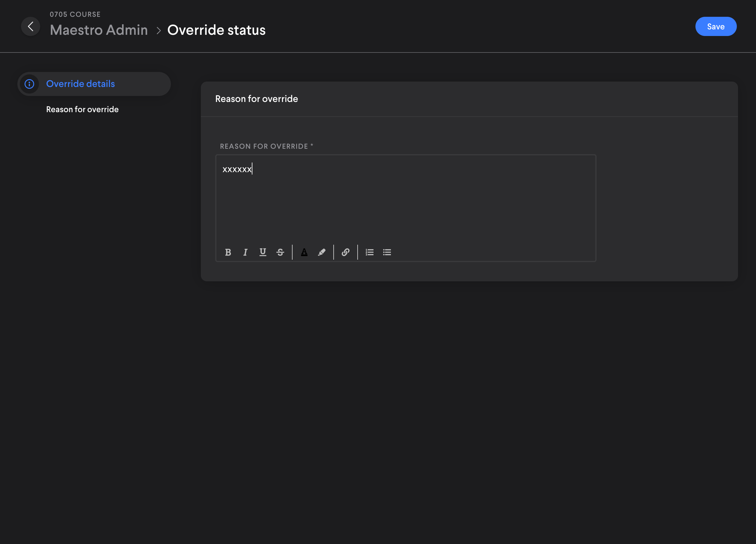Toggle bold formatting in the editor
This screenshot has height=544, width=756.
(x=228, y=253)
